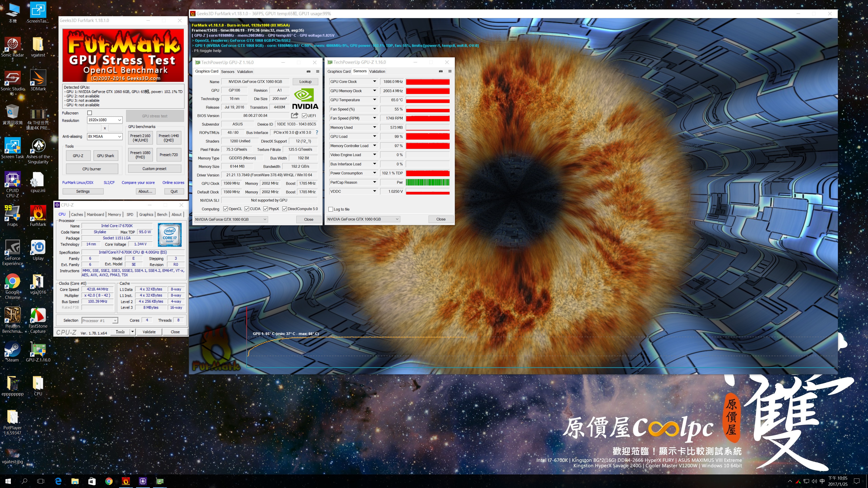Open the CPUID CPU-Z desktop shortcut
Screen dimensions: 868x488
tap(12, 185)
